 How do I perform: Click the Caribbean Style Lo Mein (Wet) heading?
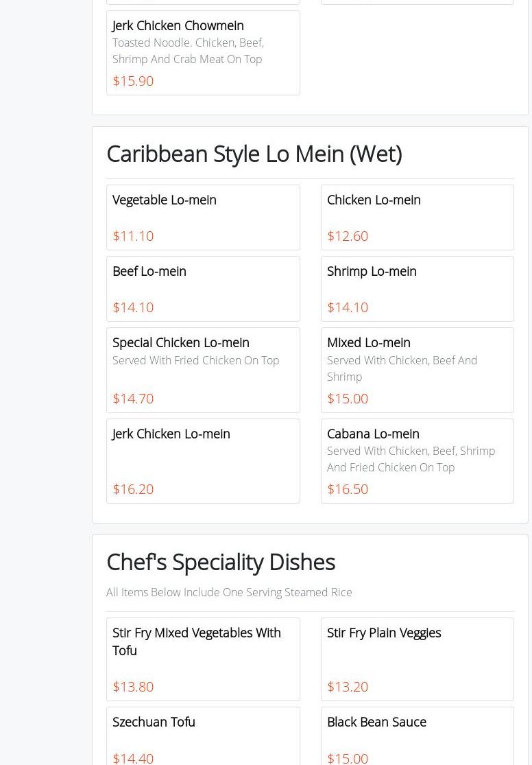[254, 154]
